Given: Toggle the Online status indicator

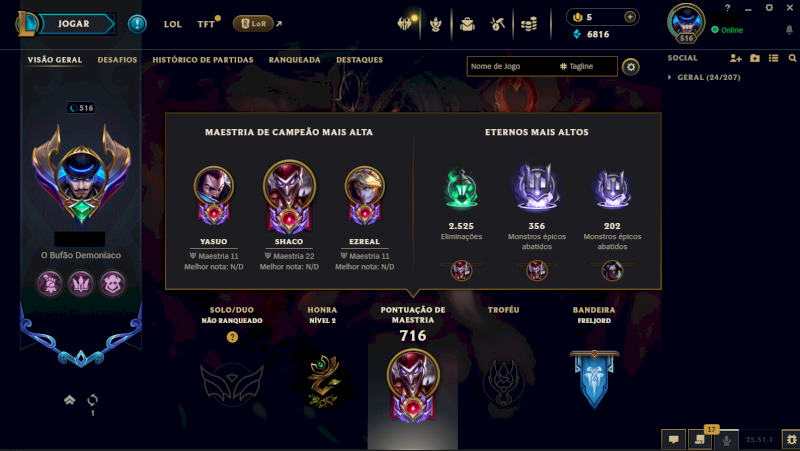Looking at the screenshot, I should [727, 30].
